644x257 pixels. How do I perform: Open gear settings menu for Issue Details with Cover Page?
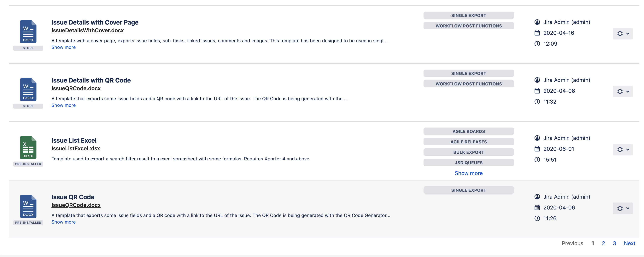(x=622, y=34)
